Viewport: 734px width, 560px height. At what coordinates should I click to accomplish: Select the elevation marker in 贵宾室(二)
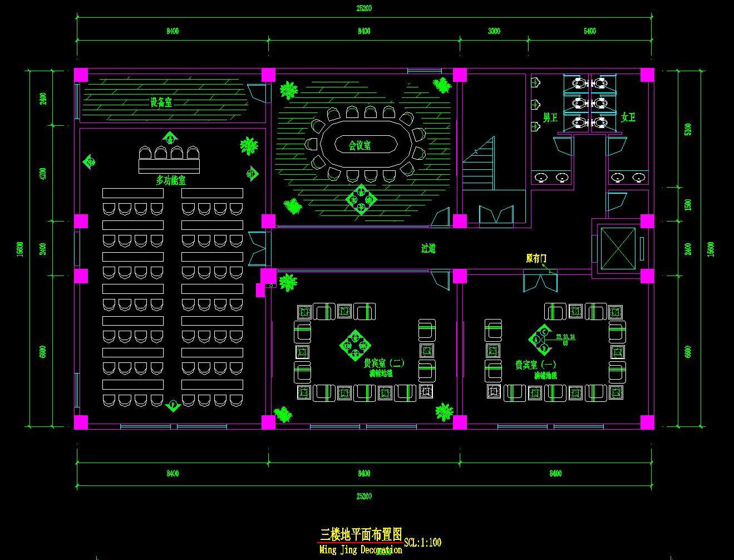[x=355, y=346]
